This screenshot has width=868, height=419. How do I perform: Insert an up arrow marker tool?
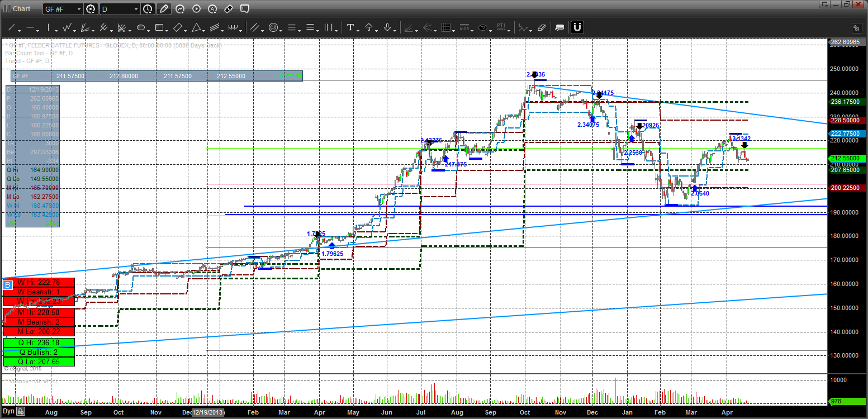tap(369, 27)
